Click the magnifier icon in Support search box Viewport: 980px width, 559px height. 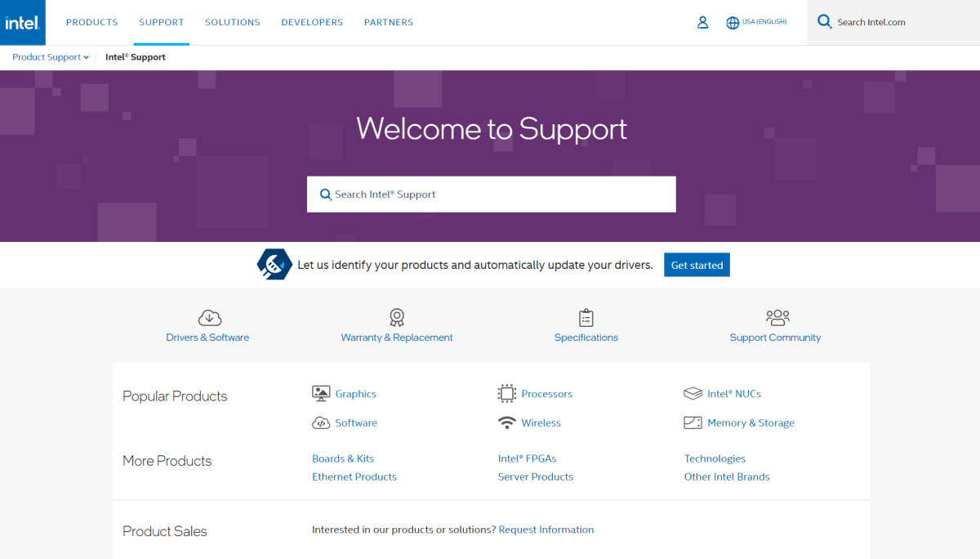pos(326,195)
